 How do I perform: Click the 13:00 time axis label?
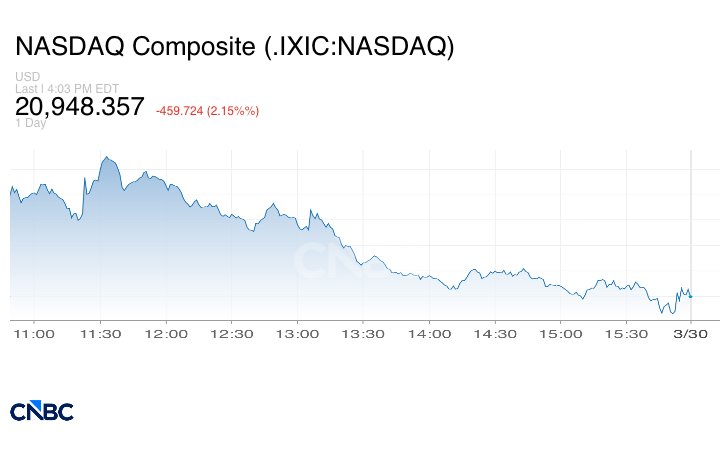click(298, 333)
